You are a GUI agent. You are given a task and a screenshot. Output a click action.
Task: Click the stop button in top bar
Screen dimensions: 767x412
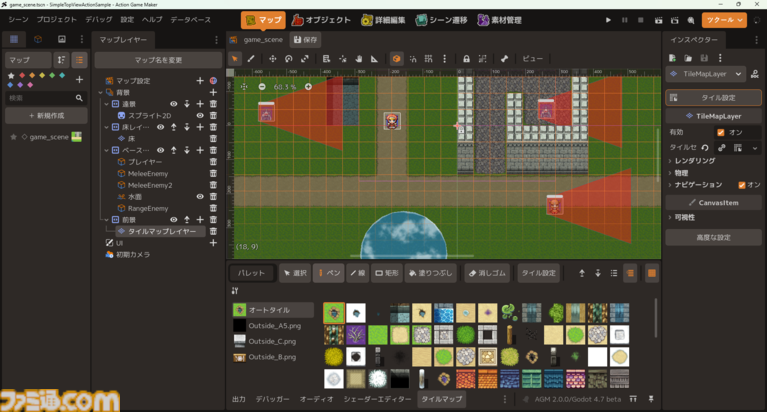point(641,20)
